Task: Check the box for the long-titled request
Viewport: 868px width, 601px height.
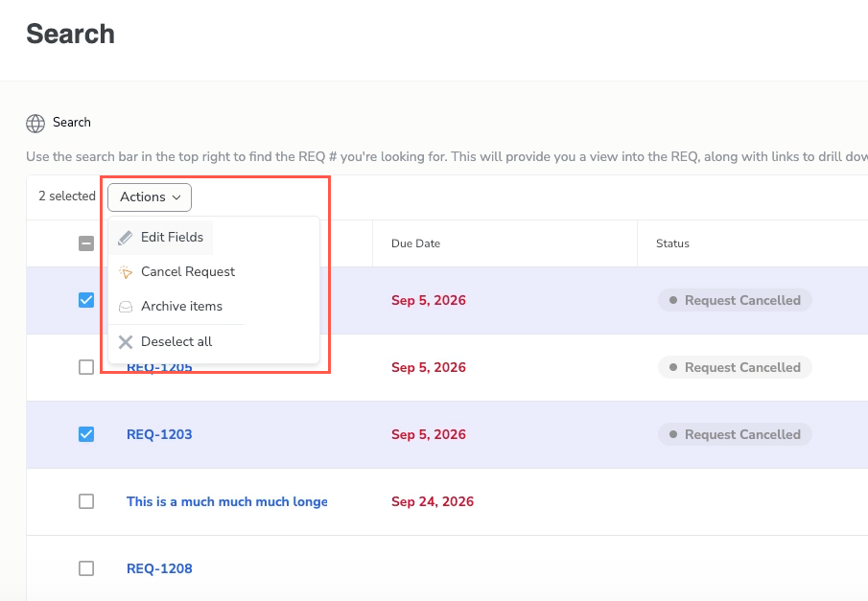Action: [x=86, y=501]
